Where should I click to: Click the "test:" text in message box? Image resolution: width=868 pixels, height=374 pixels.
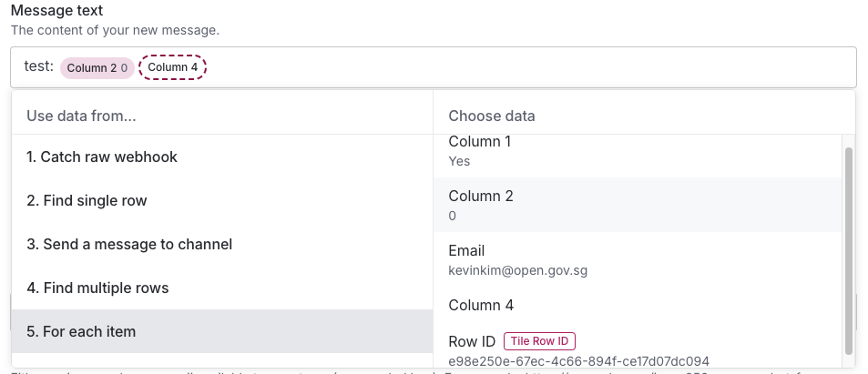(39, 67)
